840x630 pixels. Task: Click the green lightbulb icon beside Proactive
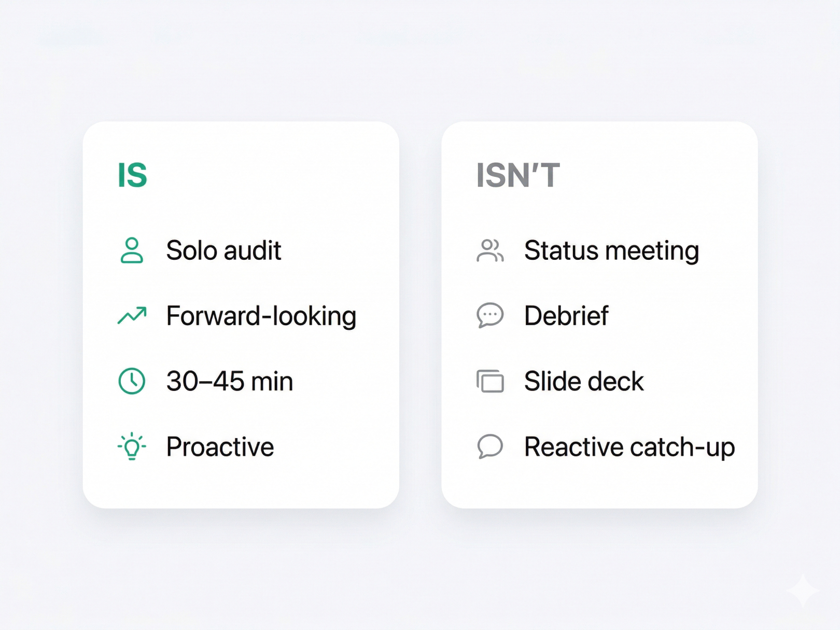(132, 446)
